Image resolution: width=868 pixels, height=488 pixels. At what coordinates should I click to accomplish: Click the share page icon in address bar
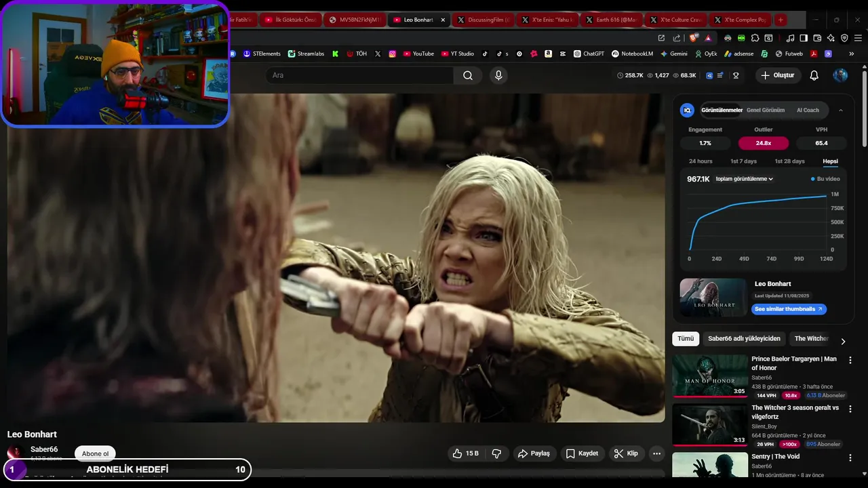click(x=677, y=38)
